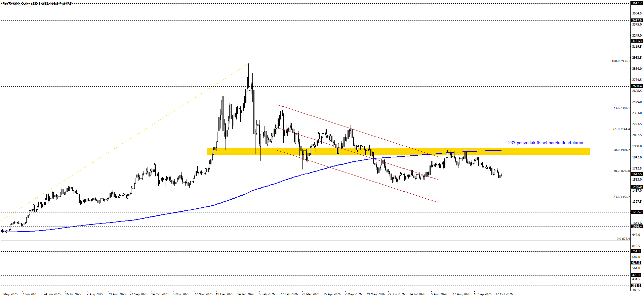Click the yellow highlighted resistance zone rectangle
This screenshot has height=298, width=644.
pos(398,151)
